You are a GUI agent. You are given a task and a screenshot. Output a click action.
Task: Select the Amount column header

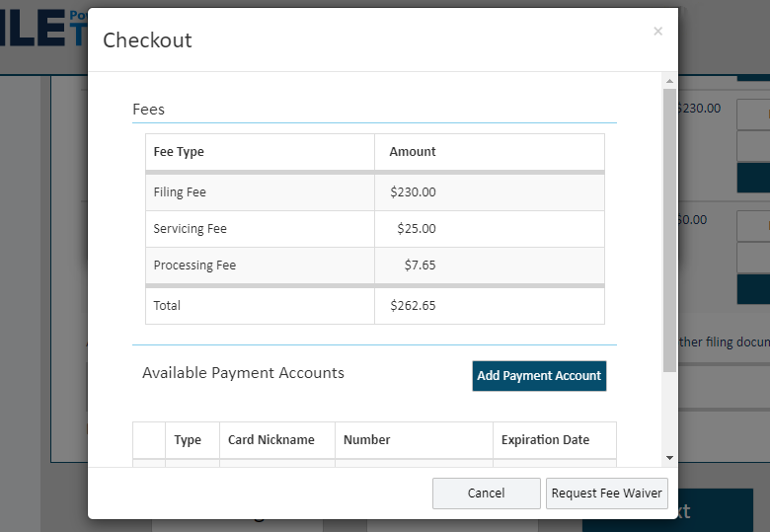pyautogui.click(x=413, y=152)
